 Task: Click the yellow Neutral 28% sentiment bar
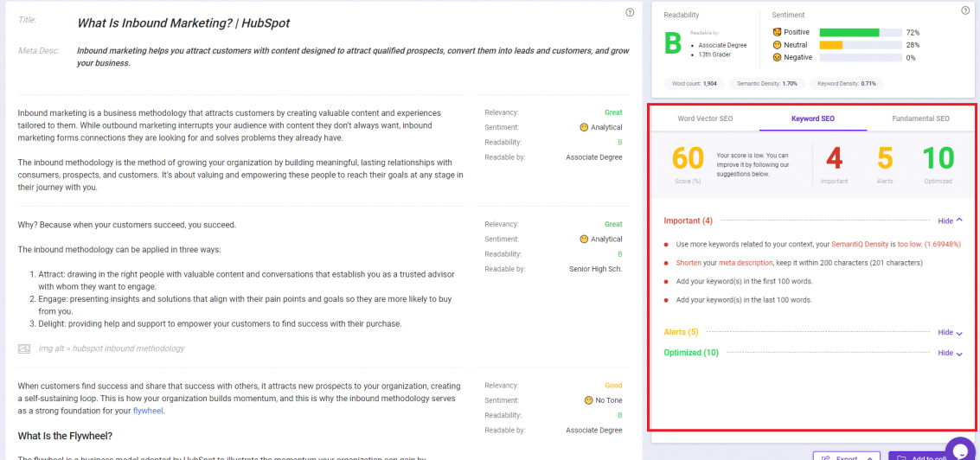(x=830, y=45)
